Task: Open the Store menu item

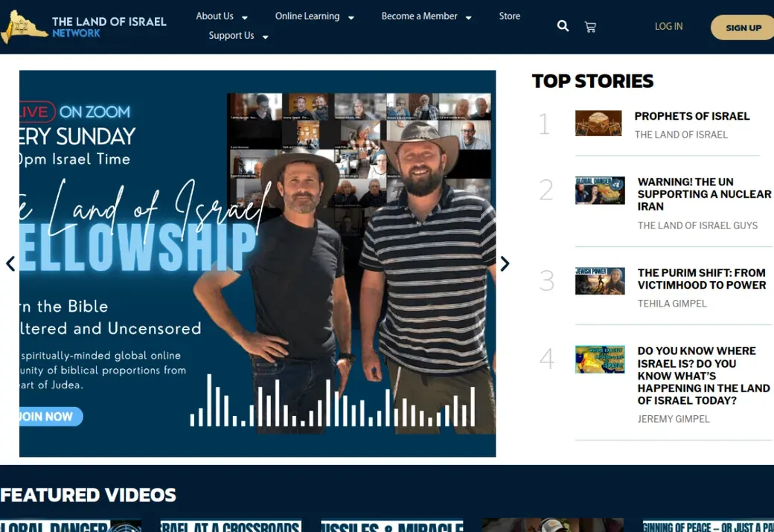Action: 509,16
